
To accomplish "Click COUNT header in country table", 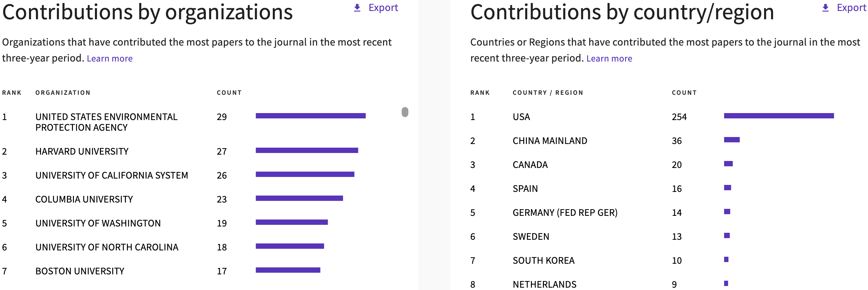I will click(684, 93).
